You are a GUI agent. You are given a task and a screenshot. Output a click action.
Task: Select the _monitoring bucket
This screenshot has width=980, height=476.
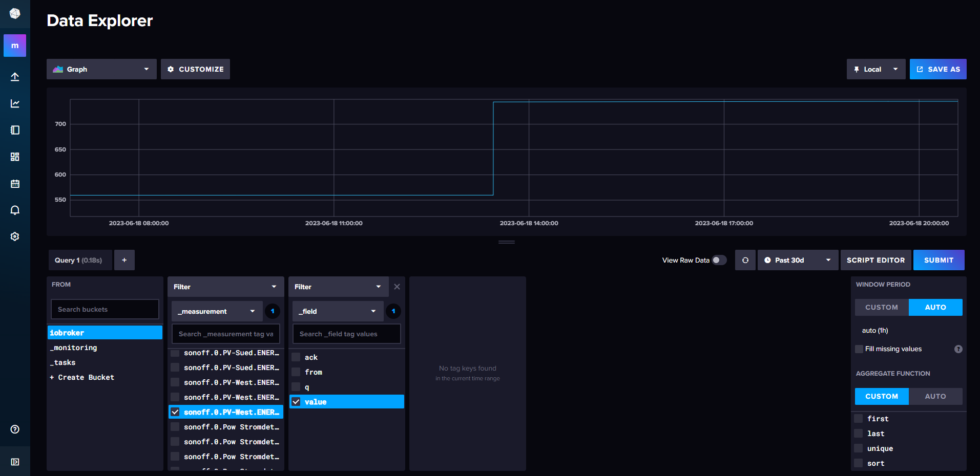[x=105, y=348]
